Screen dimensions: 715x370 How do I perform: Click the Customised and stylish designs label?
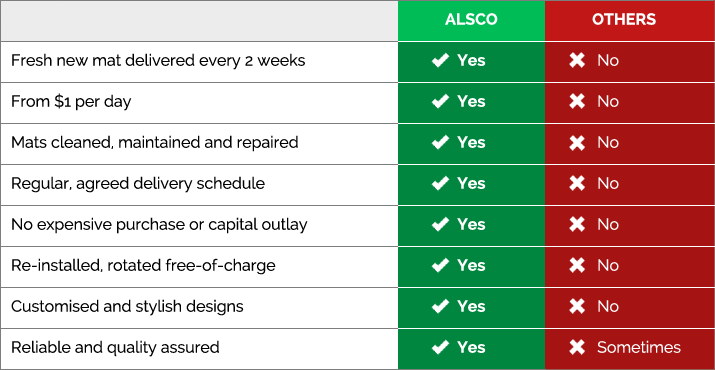[x=127, y=307]
